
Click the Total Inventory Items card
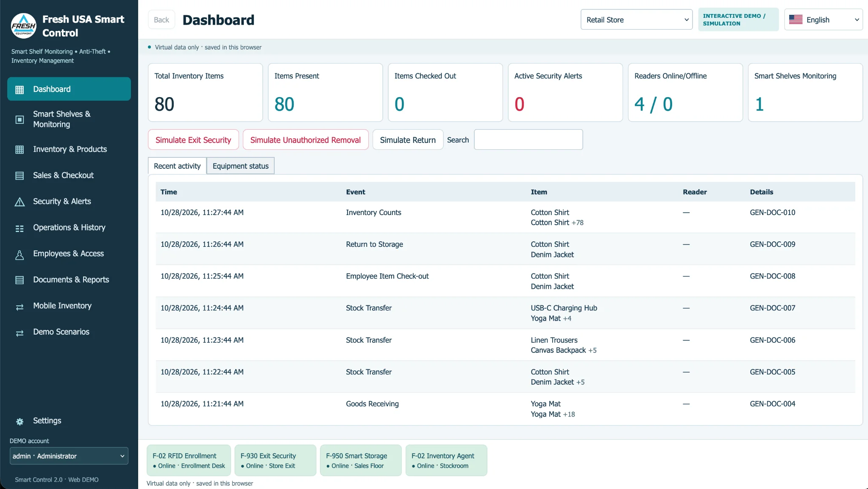click(x=206, y=92)
